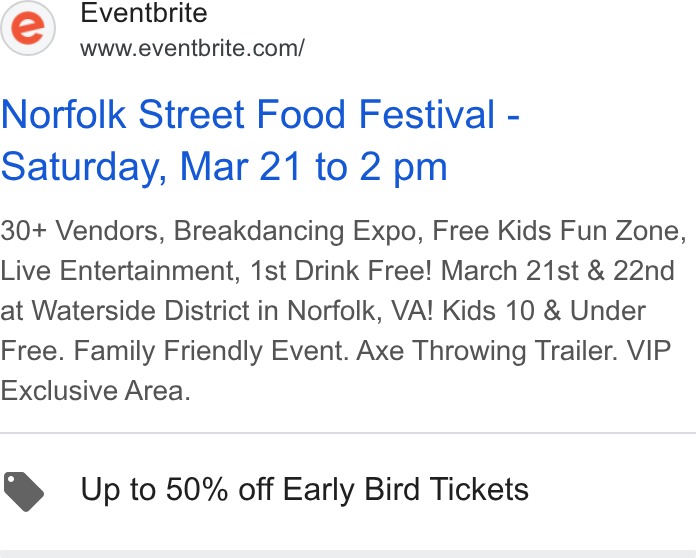Click the 'Axe Throwing Trailer' description text
696x558 pixels.
[487, 350]
